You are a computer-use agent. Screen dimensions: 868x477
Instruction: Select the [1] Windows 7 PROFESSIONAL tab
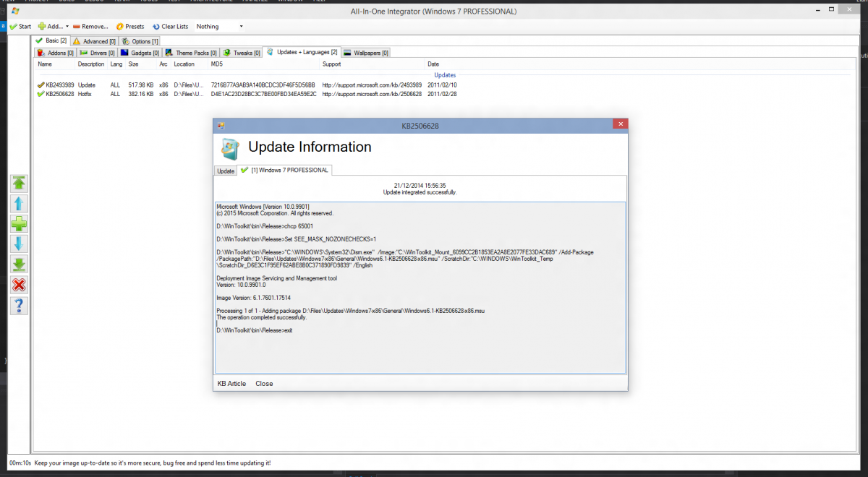tap(285, 170)
